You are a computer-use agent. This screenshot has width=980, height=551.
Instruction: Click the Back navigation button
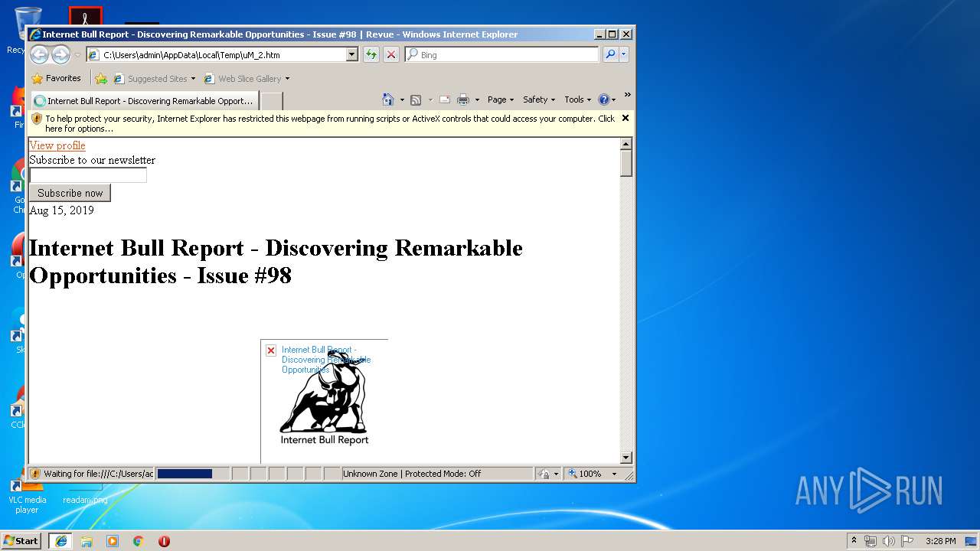39,54
